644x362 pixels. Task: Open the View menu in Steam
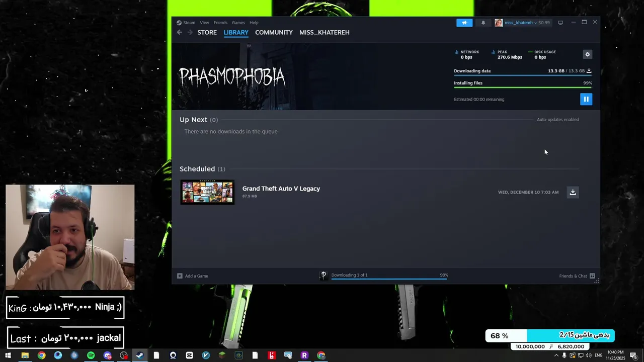tap(204, 23)
